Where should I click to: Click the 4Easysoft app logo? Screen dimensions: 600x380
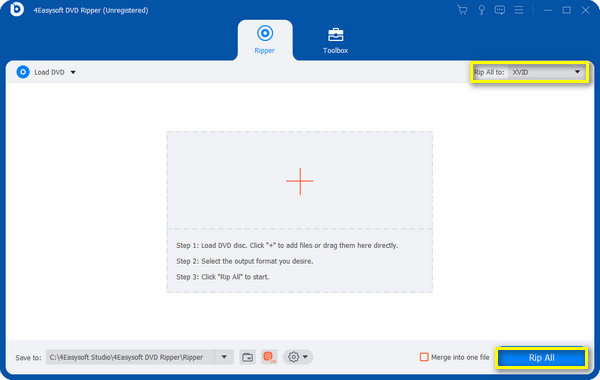click(x=16, y=9)
